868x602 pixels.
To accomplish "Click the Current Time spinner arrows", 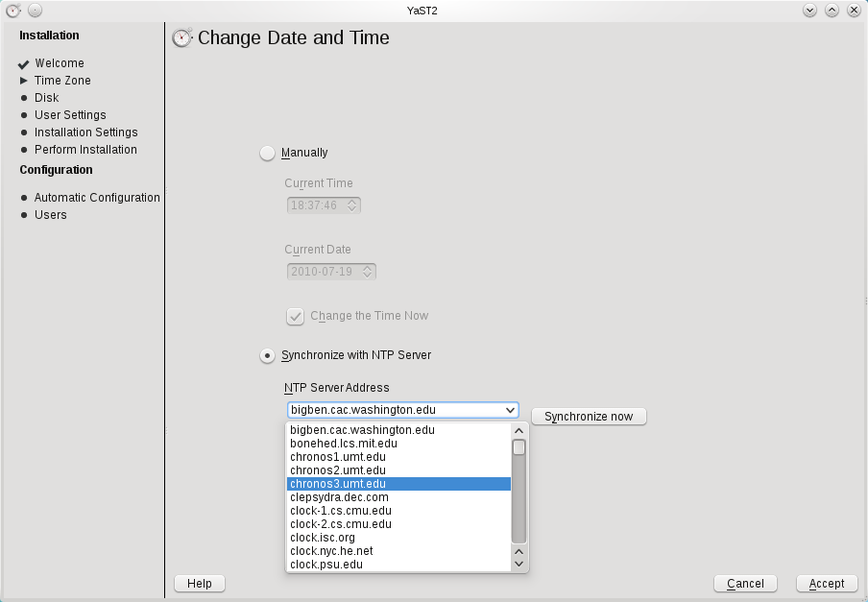I will 352,205.
